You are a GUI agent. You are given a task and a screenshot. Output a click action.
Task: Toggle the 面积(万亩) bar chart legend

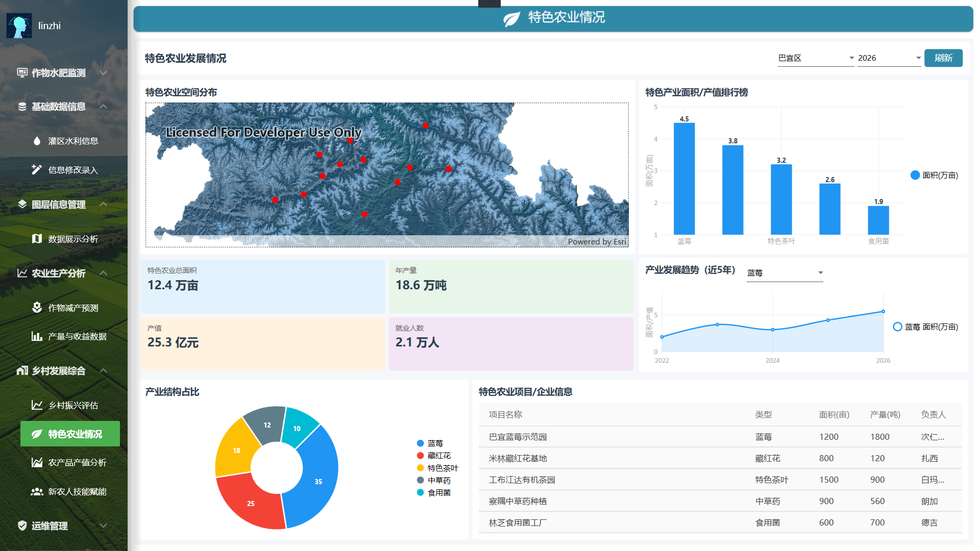click(x=934, y=175)
